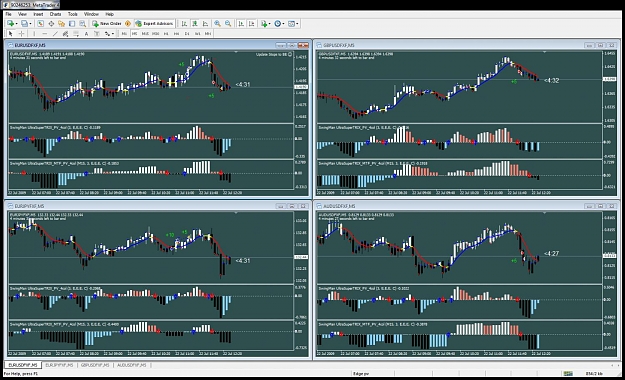Switch chart to Bar Chart mode

coord(184,24)
